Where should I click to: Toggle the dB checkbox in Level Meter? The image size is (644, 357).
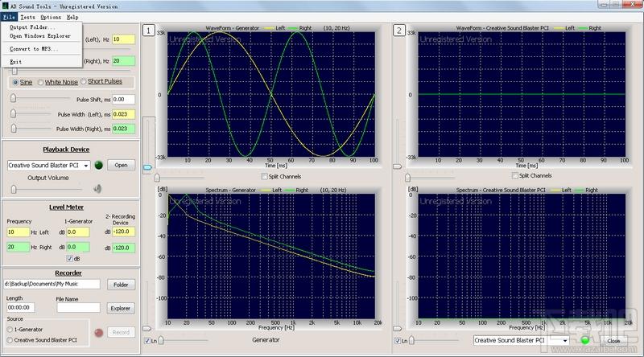coord(69,259)
